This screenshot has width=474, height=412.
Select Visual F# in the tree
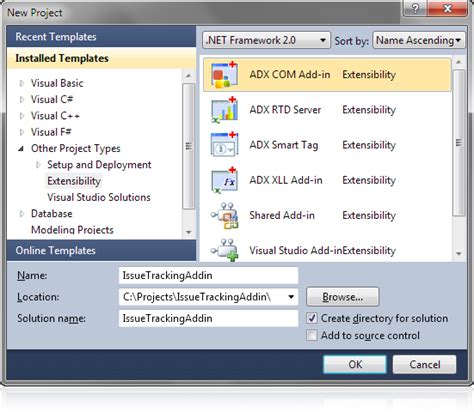pos(51,132)
